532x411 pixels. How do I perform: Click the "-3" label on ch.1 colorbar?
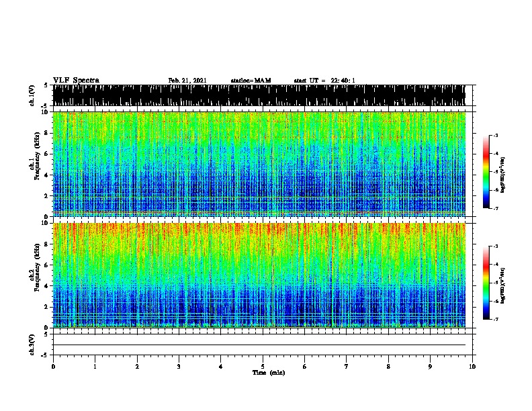tap(495, 135)
